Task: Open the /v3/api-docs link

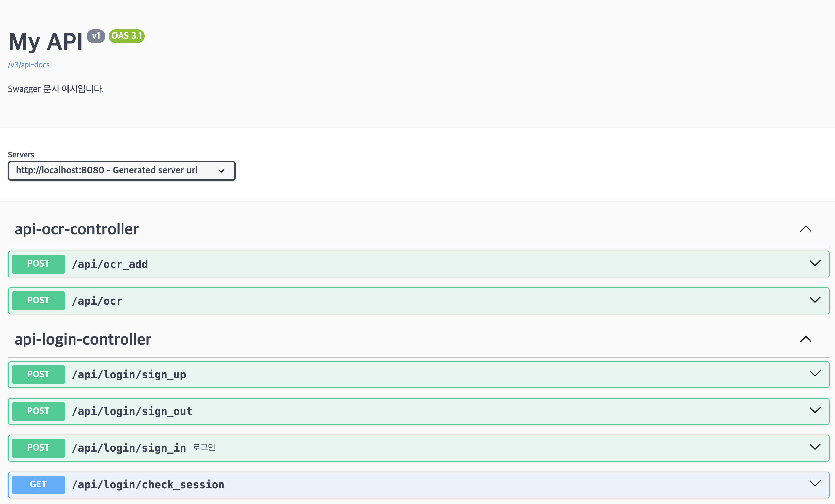Action: [x=29, y=65]
